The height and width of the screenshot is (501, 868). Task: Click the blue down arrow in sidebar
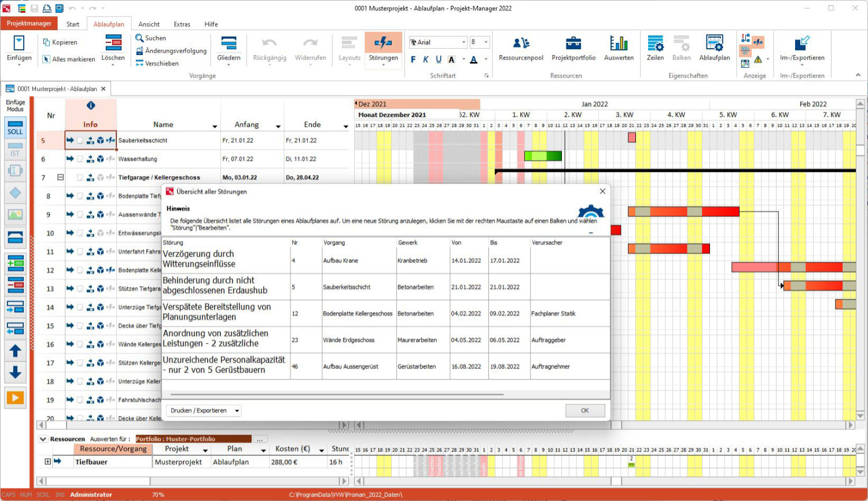(15, 372)
